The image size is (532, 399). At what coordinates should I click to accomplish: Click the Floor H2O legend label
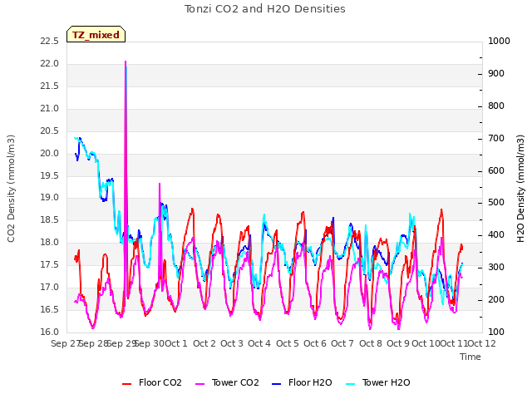tap(310, 382)
